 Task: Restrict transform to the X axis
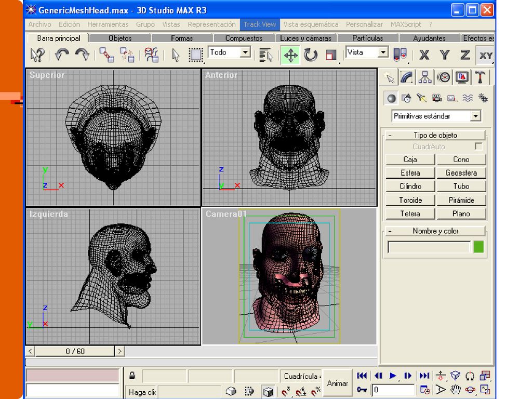pyautogui.click(x=424, y=55)
